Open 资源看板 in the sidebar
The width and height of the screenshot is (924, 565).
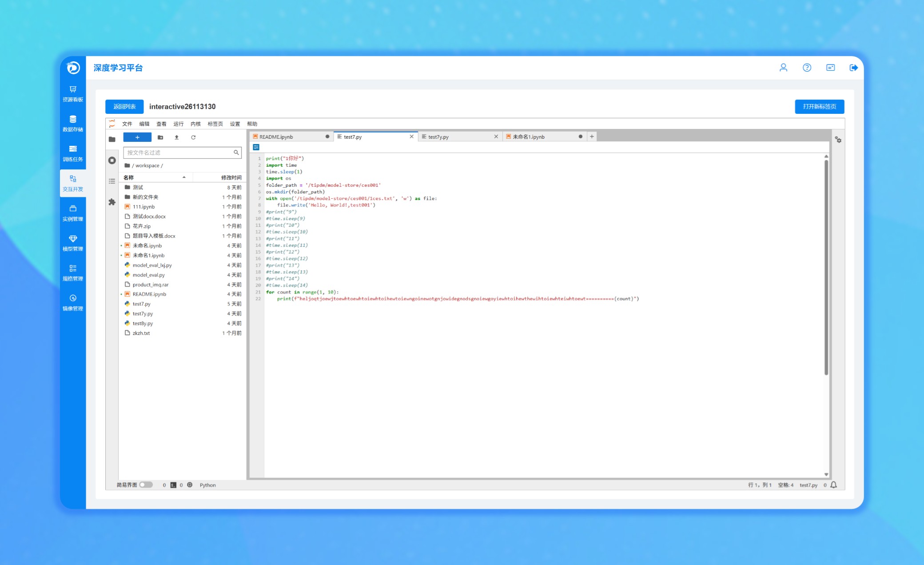(73, 94)
